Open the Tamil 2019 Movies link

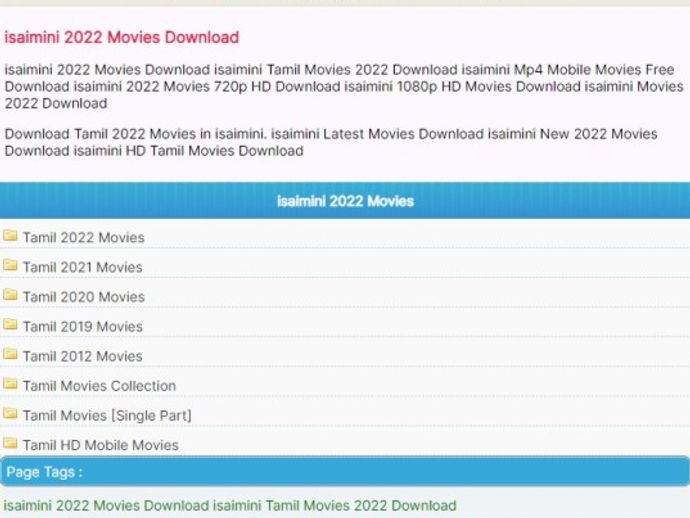coord(83,327)
